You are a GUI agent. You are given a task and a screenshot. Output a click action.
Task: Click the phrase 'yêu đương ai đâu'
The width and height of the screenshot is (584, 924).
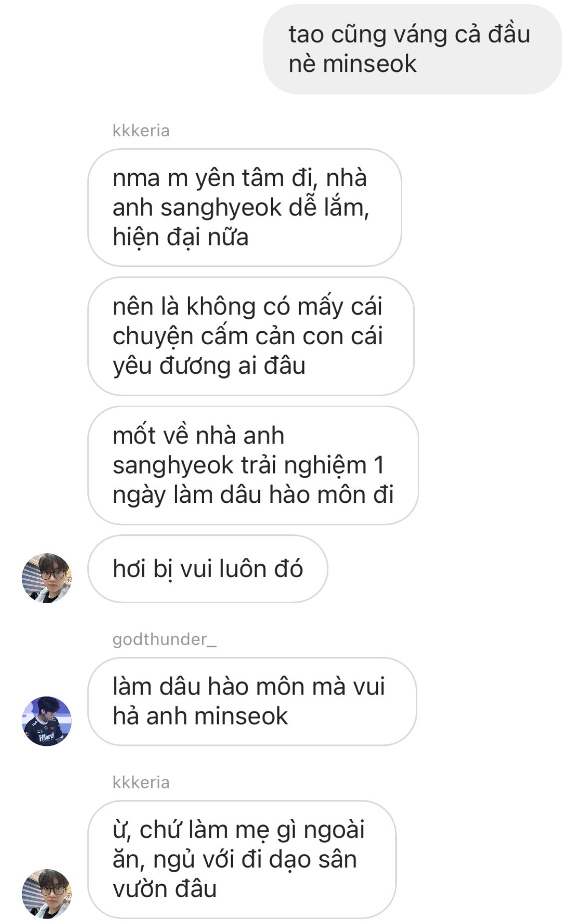click(x=209, y=366)
